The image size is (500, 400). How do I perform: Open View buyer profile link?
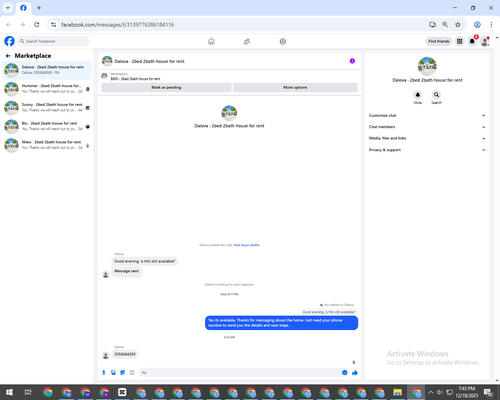[246, 245]
